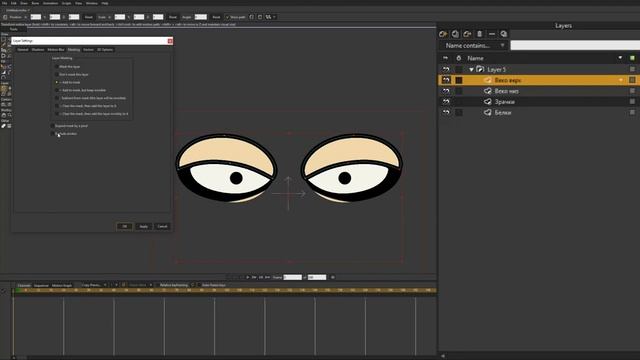This screenshot has width=640, height=360.
Task: Click the Duplicate Layer icon in Layers panel
Action: pos(455,34)
